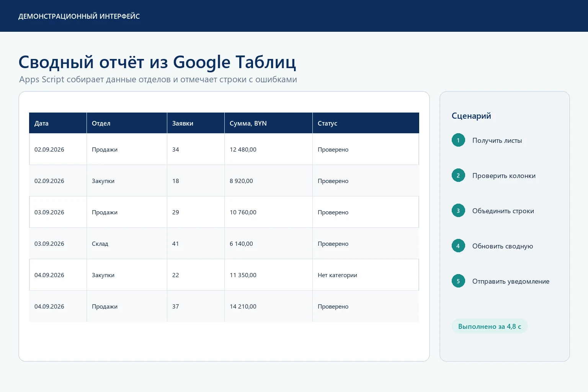Select the «Объединить строки» step label
Viewport: 588px width, 392px height.
[x=503, y=211]
